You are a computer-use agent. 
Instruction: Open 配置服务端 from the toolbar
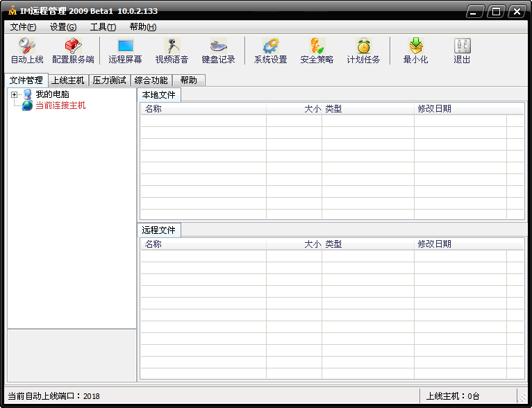pos(73,51)
